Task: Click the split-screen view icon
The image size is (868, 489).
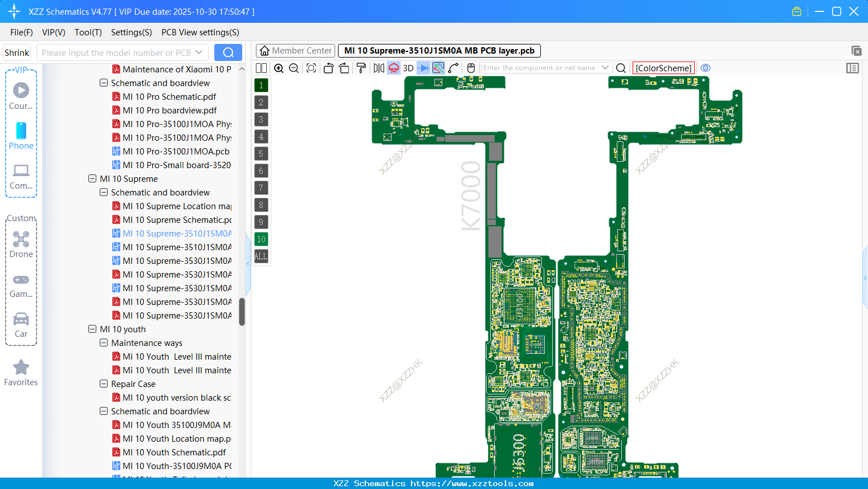Action: 261,68
